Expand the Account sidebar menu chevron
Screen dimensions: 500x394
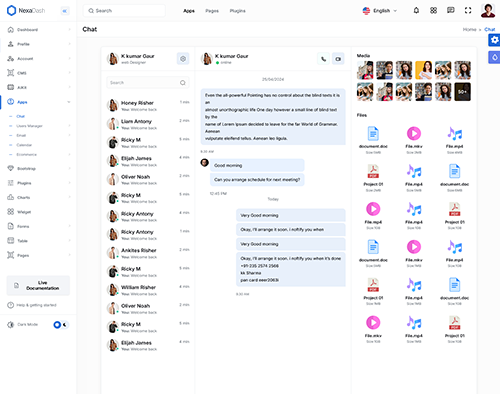tap(69, 58)
